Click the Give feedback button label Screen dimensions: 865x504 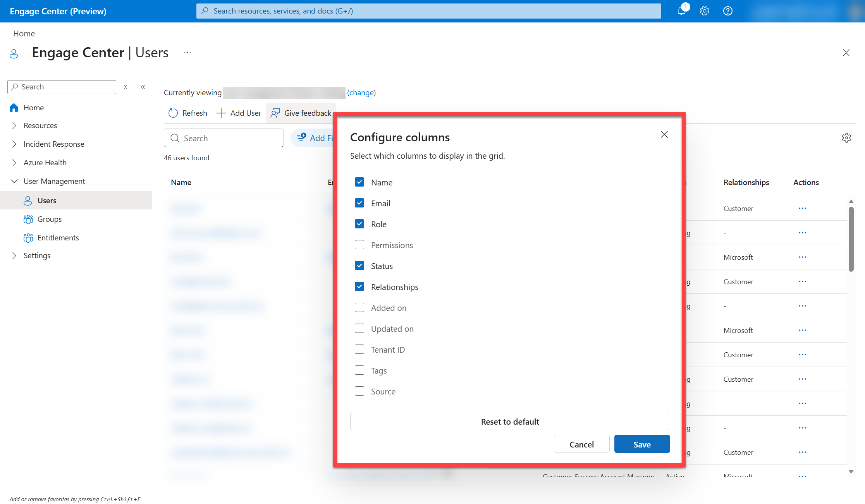308,113
